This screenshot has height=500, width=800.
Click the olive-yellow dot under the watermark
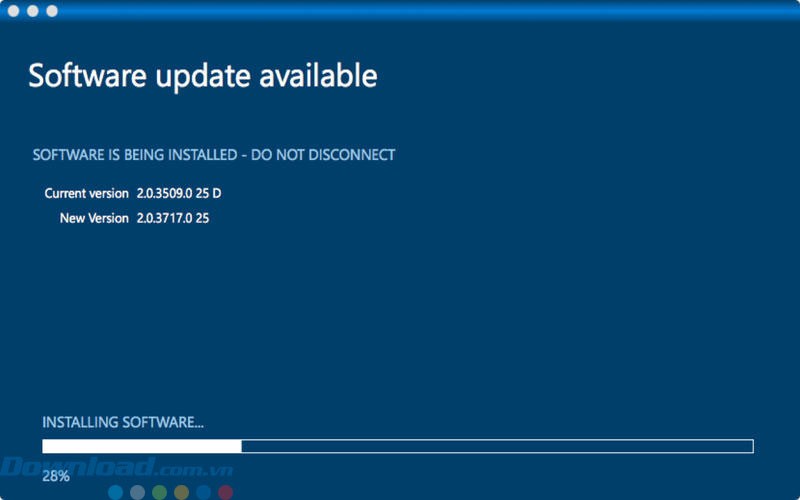pos(181,492)
